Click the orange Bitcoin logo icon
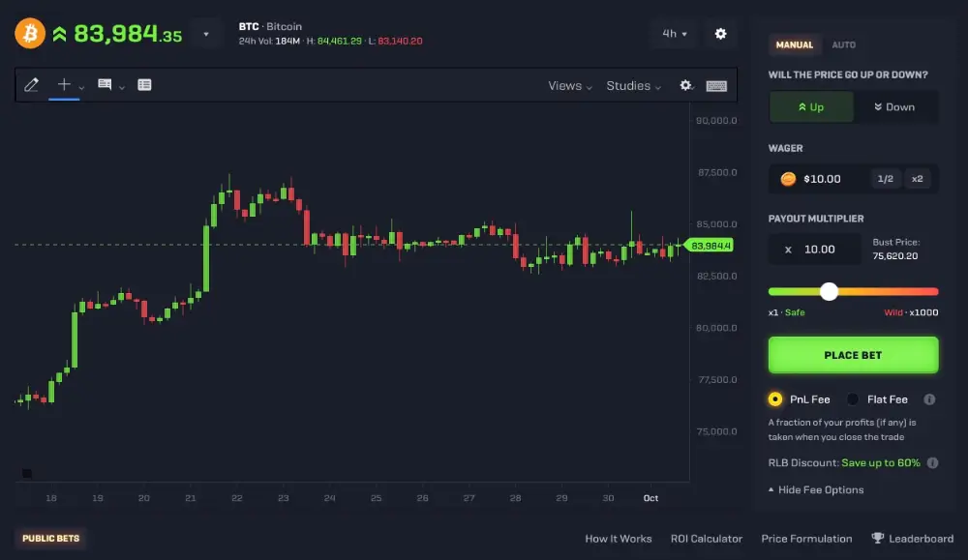 pyautogui.click(x=30, y=33)
